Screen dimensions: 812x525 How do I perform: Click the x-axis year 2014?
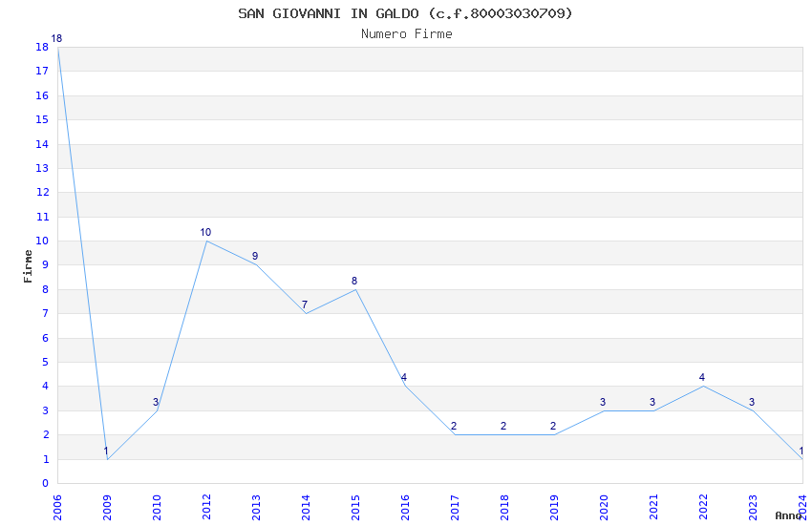click(306, 507)
